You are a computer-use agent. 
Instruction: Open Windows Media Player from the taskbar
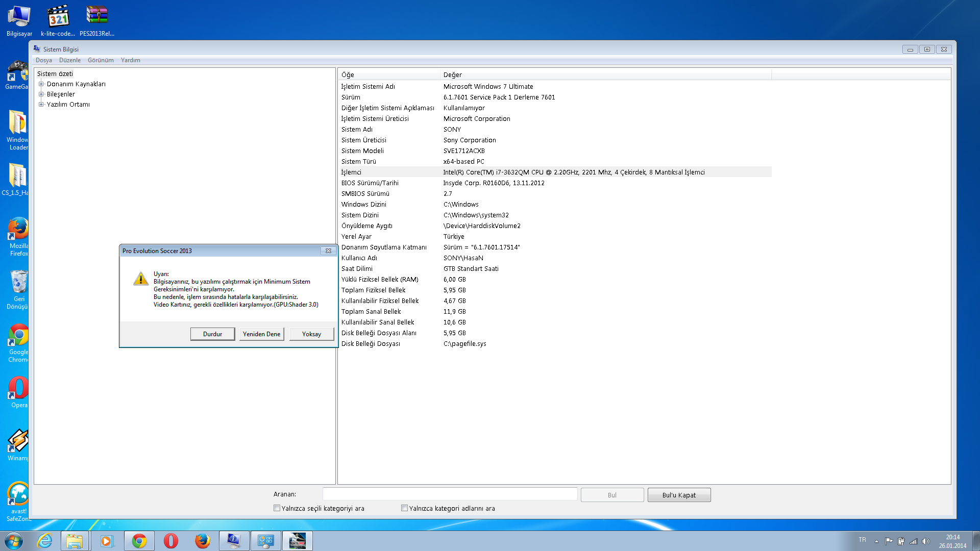click(x=107, y=541)
